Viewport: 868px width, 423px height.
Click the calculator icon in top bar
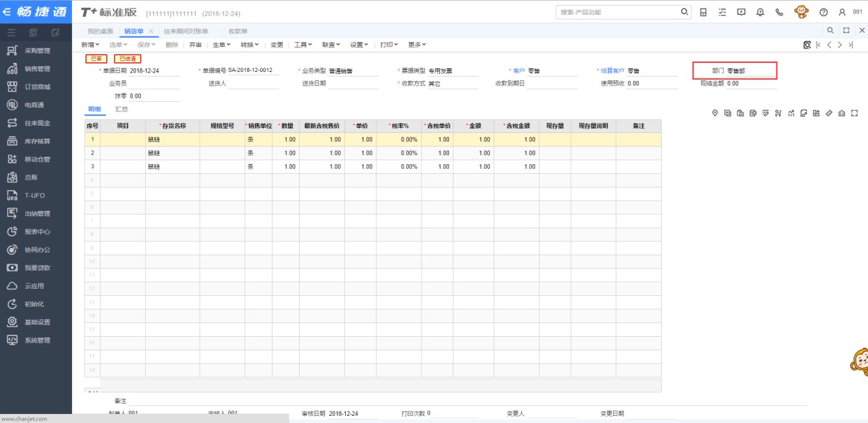703,12
